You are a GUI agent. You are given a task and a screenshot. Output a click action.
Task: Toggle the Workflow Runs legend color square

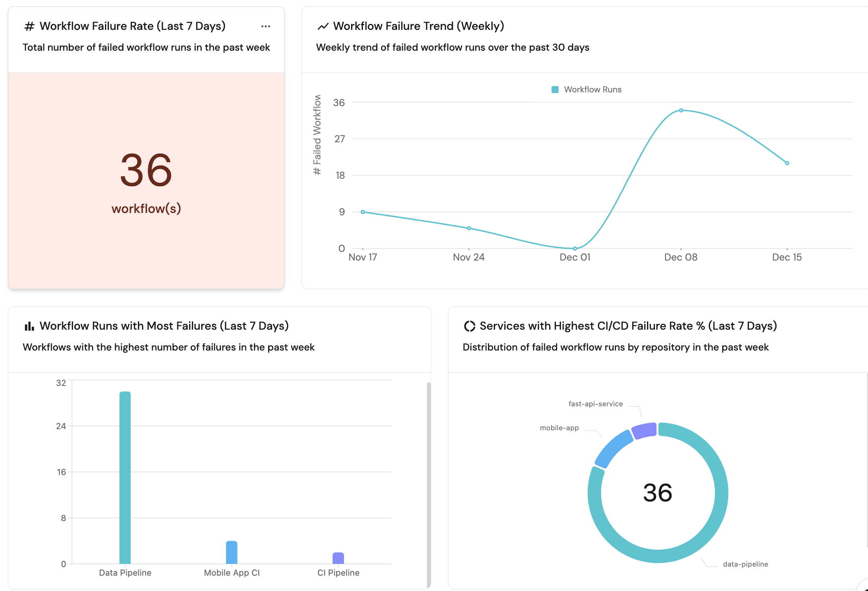[555, 90]
